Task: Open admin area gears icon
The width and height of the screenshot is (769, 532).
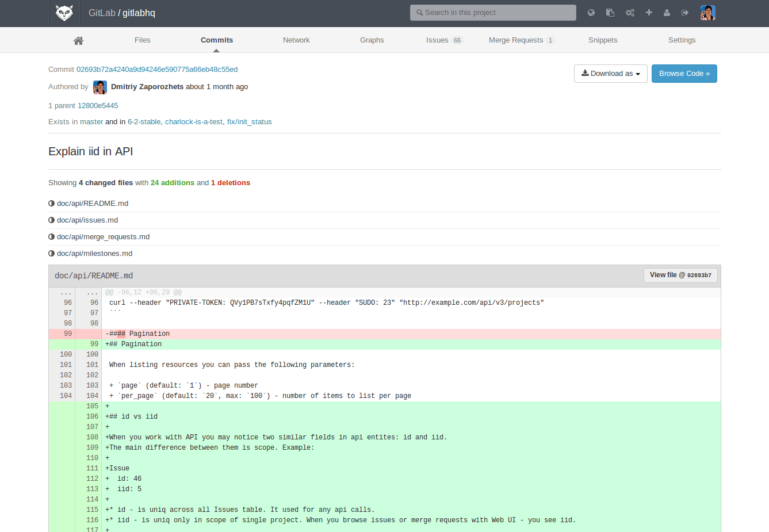Action: pos(630,13)
